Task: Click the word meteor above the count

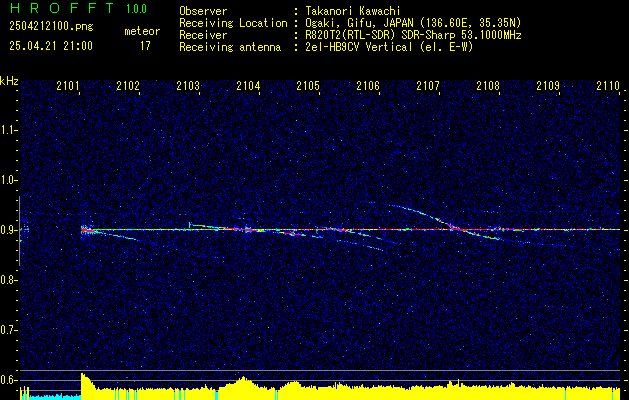Action: (142, 31)
